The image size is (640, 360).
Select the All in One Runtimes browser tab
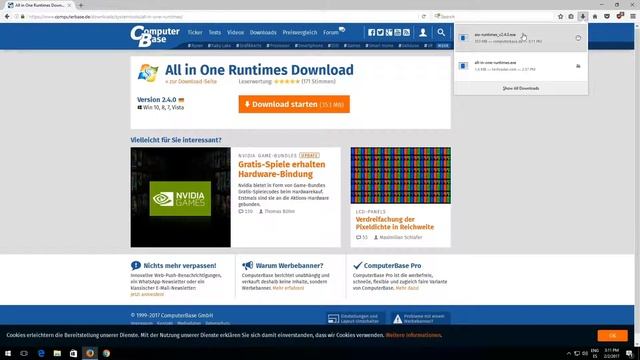(40, 5)
